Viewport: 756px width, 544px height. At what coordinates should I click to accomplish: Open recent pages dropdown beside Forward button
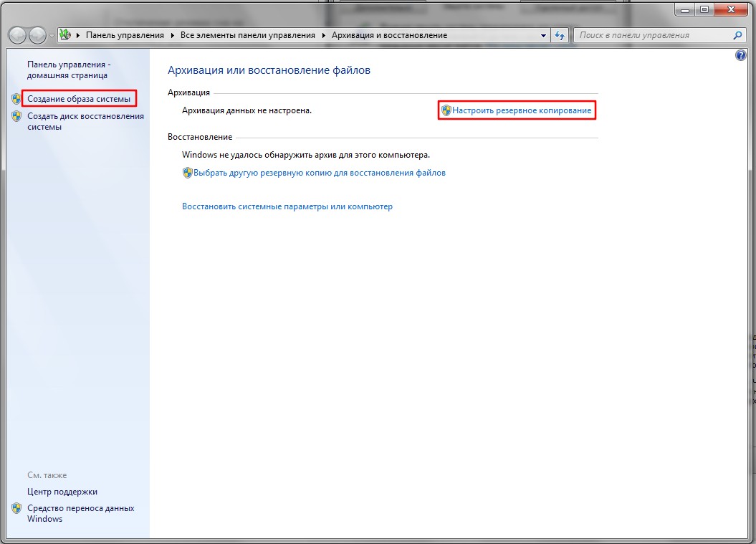click(x=52, y=36)
